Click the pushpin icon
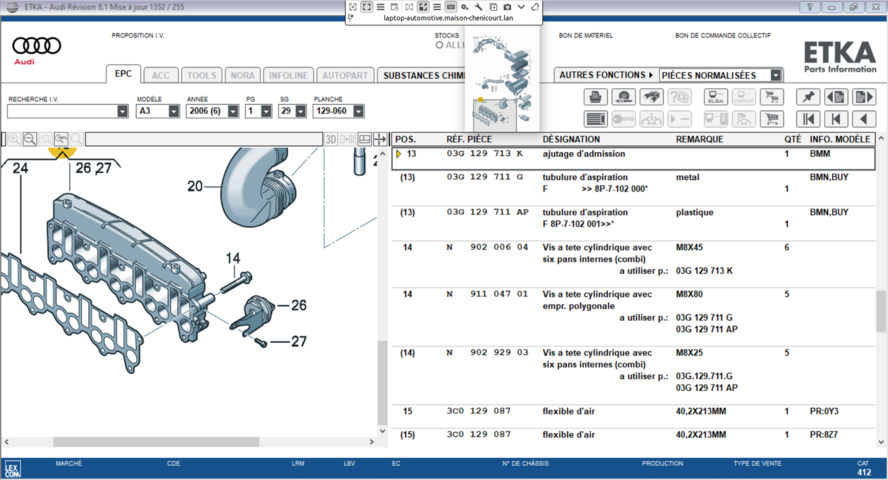This screenshot has height=480, width=888. coord(808,97)
